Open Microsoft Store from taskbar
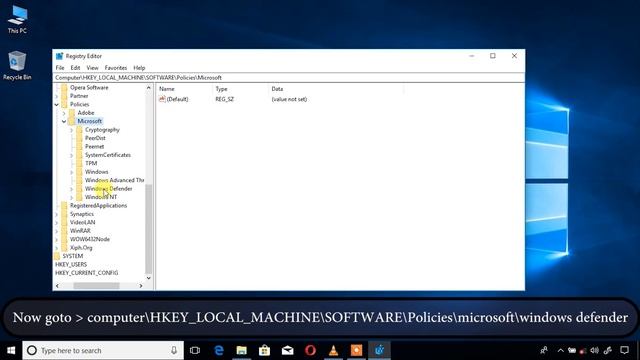The image size is (640, 360). [264, 350]
